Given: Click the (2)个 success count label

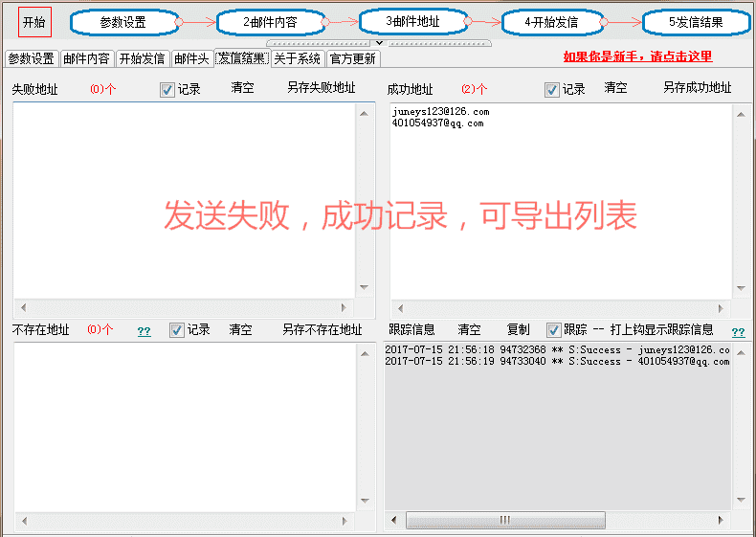Looking at the screenshot, I should [475, 89].
